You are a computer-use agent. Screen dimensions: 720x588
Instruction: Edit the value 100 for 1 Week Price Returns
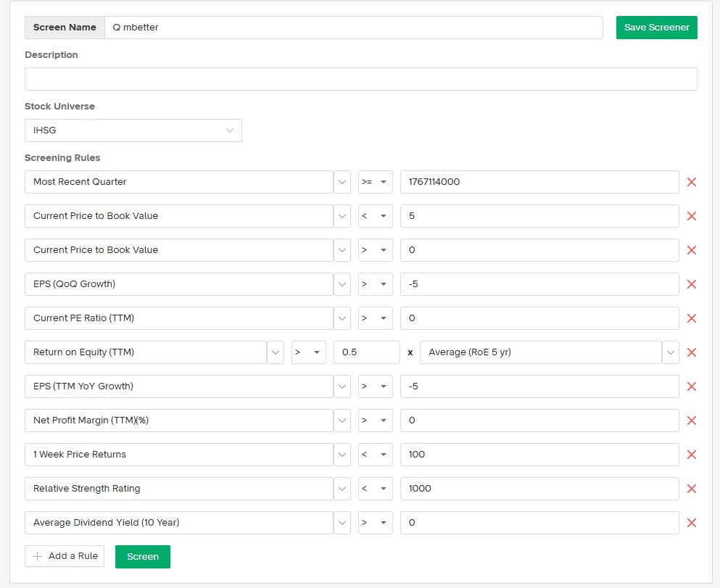point(539,455)
